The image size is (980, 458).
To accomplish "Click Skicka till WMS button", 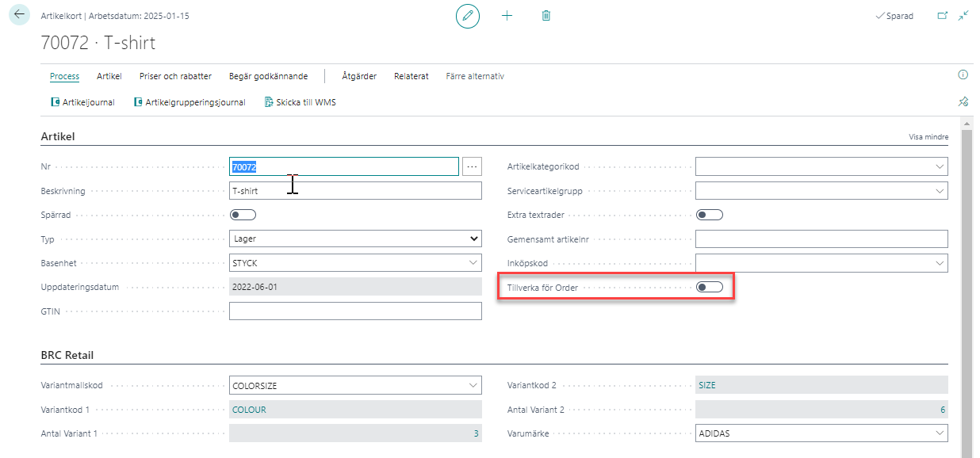I will coord(301,102).
